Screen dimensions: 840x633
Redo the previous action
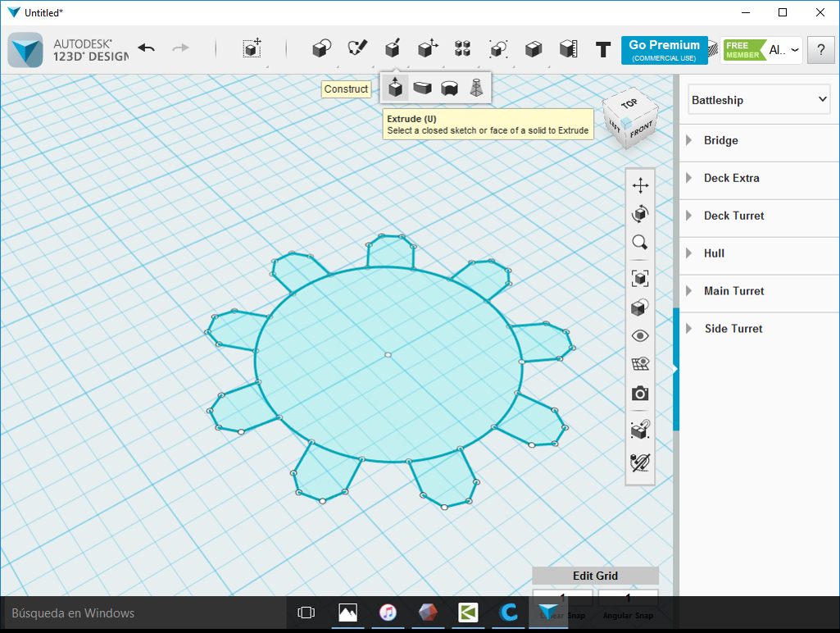pyautogui.click(x=180, y=48)
